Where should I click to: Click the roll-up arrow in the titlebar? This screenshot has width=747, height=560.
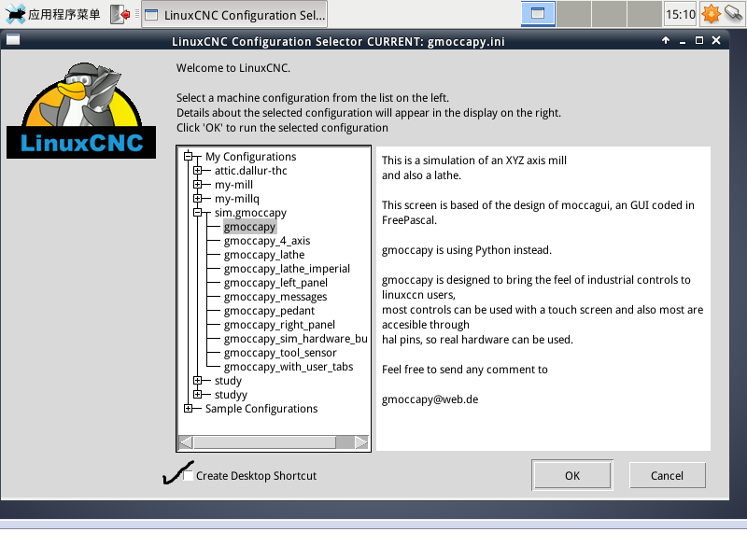click(x=664, y=40)
